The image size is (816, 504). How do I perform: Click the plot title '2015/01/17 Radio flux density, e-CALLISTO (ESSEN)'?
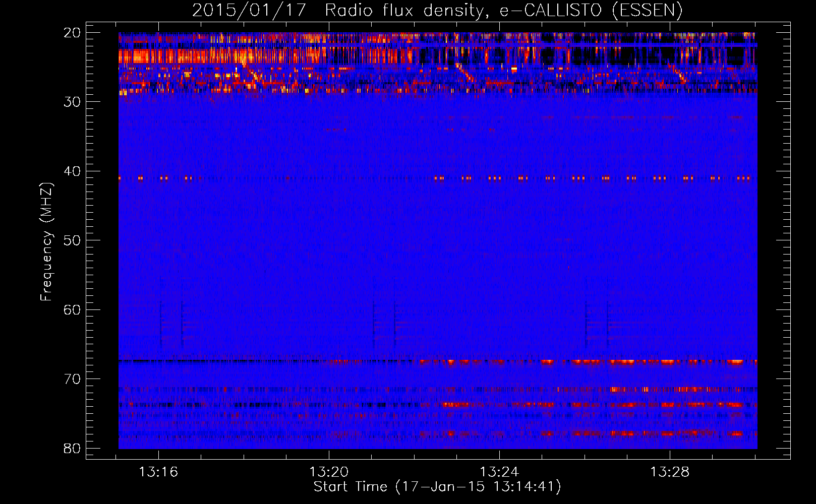[x=437, y=11]
